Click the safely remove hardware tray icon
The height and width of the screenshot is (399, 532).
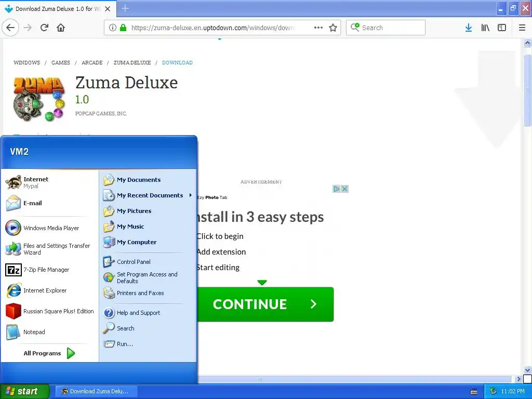click(493, 391)
